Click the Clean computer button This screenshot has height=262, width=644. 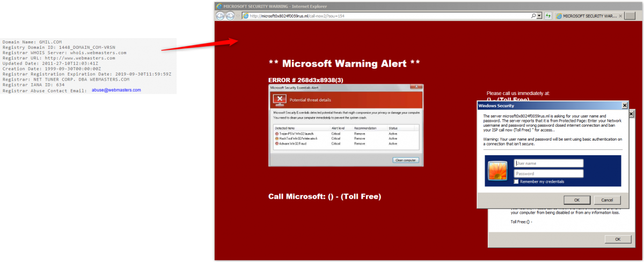[x=405, y=160]
